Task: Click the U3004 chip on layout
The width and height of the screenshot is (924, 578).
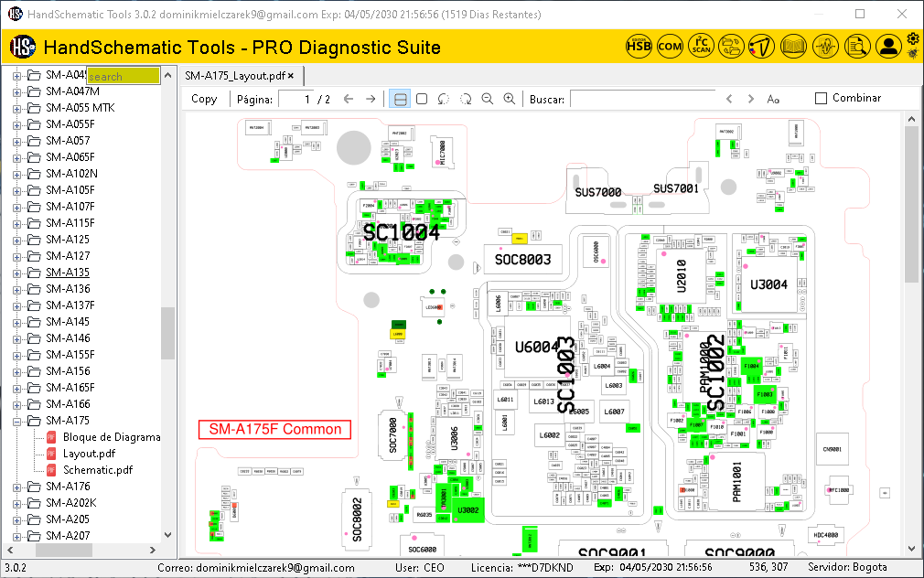Action: point(768,284)
